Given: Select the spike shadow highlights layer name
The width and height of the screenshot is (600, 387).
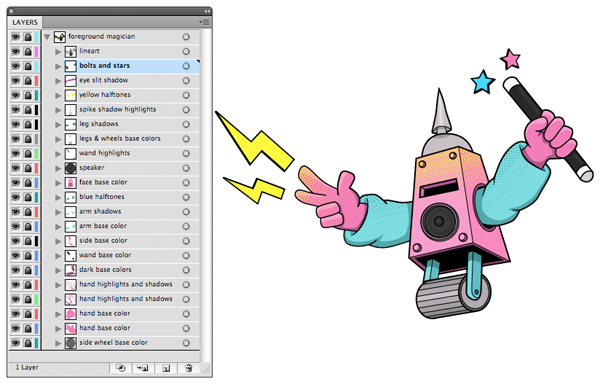Looking at the screenshot, I should point(117,109).
